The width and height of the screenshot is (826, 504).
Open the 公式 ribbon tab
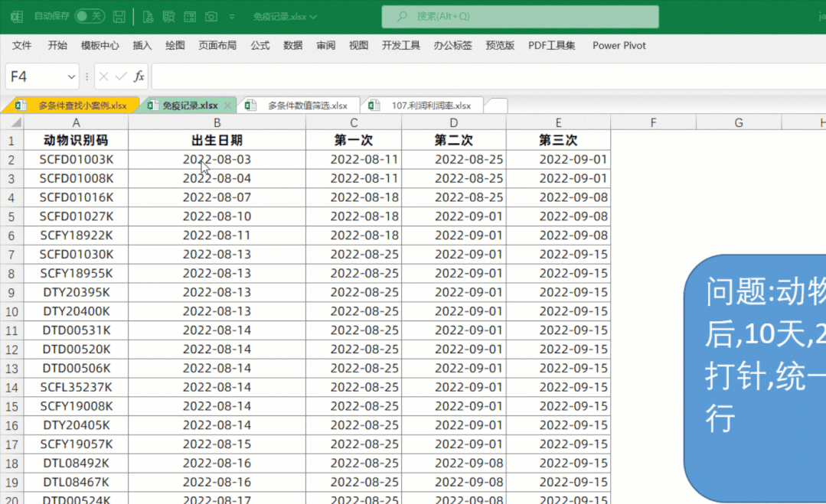(260, 45)
